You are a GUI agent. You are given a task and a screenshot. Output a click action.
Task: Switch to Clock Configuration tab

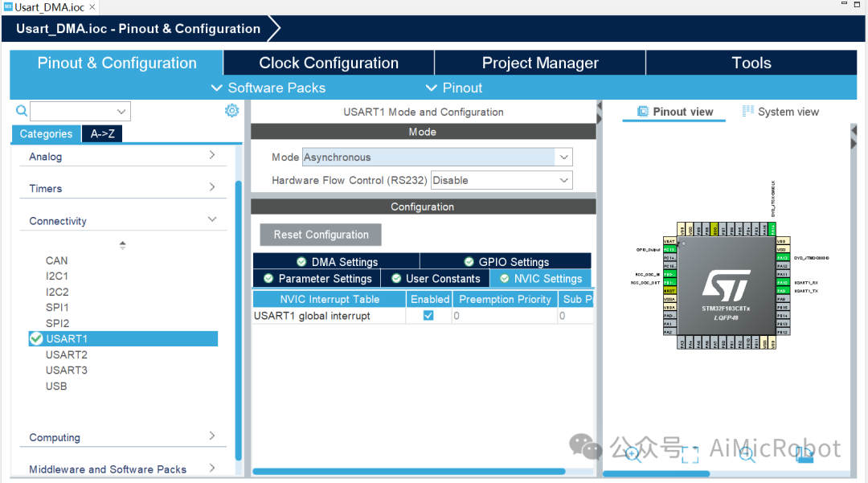(329, 63)
